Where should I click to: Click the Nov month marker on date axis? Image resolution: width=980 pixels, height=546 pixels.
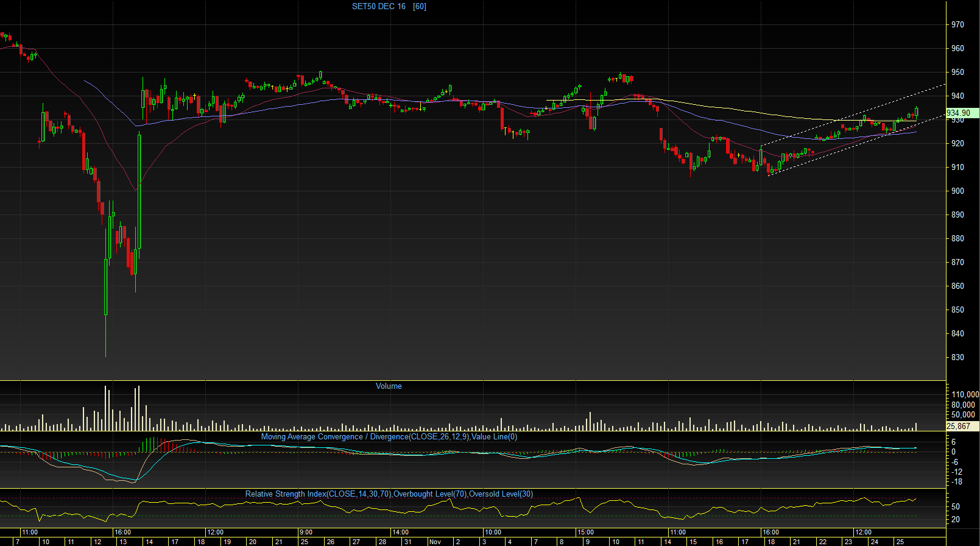point(435,542)
